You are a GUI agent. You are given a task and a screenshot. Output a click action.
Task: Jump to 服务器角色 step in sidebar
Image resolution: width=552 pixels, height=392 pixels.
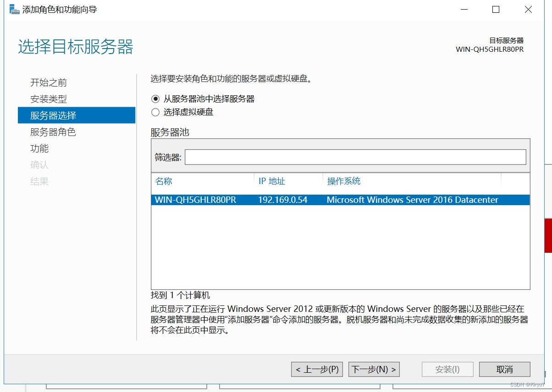pyautogui.click(x=53, y=132)
